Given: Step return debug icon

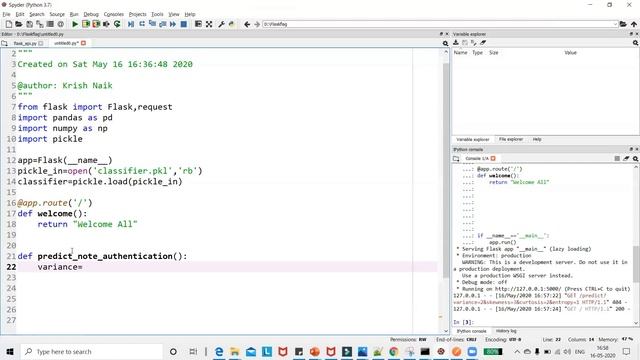Looking at the screenshot, I should (x=162, y=24).
